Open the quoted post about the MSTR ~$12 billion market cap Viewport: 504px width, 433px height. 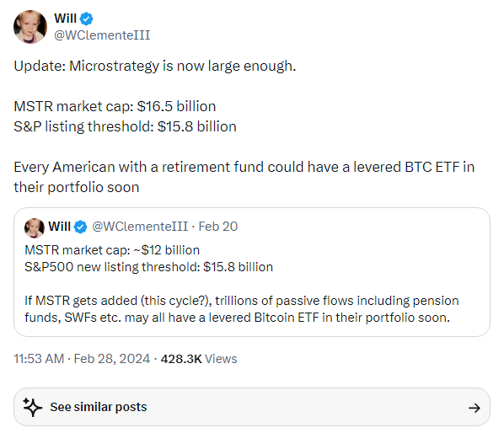point(252,272)
